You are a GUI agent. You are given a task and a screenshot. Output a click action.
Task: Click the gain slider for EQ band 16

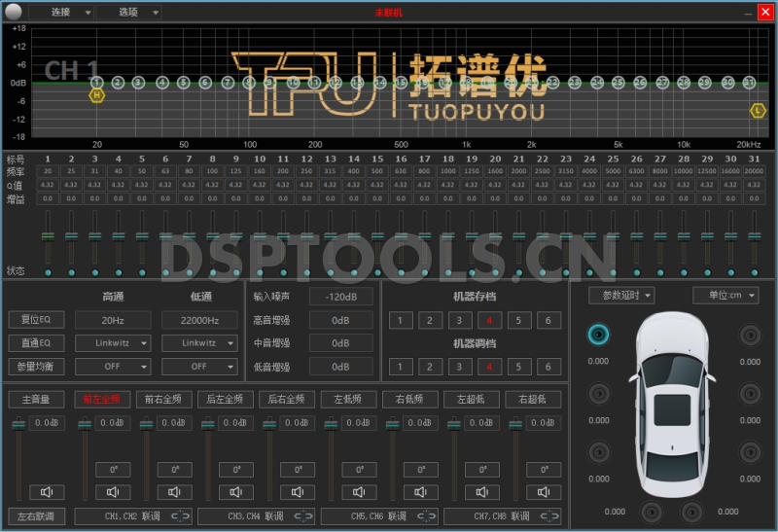(x=401, y=236)
